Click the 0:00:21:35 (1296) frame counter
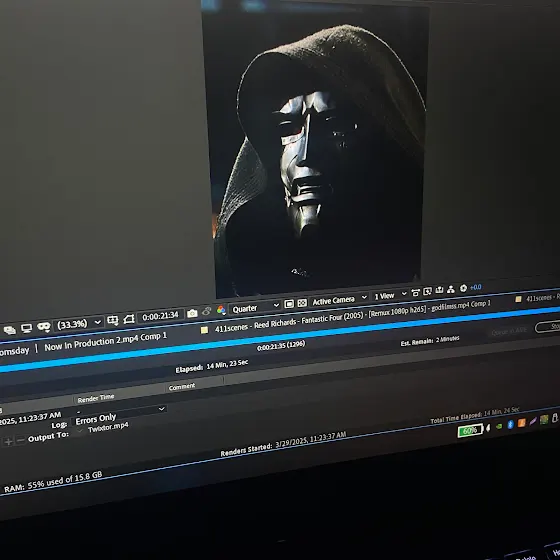This screenshot has height=560, width=560. 281,346
